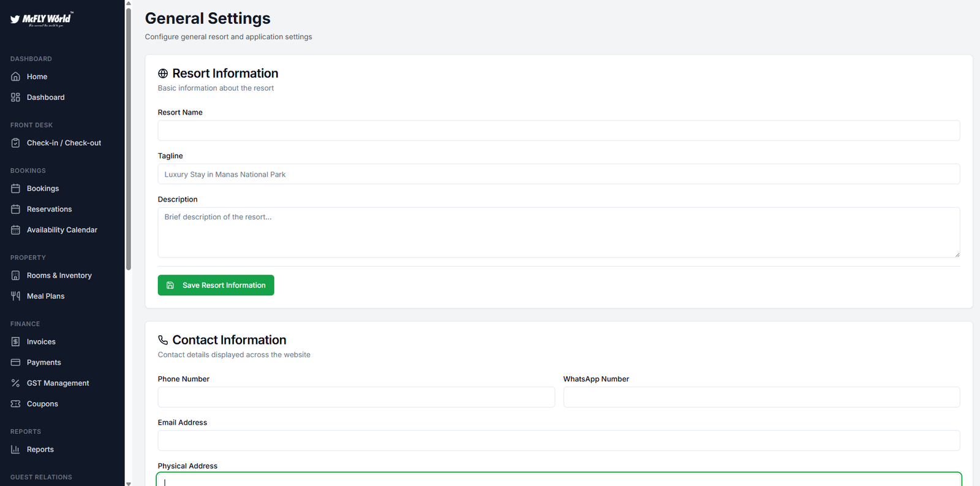Click the Description resize handle
980x486 pixels.
point(957,254)
